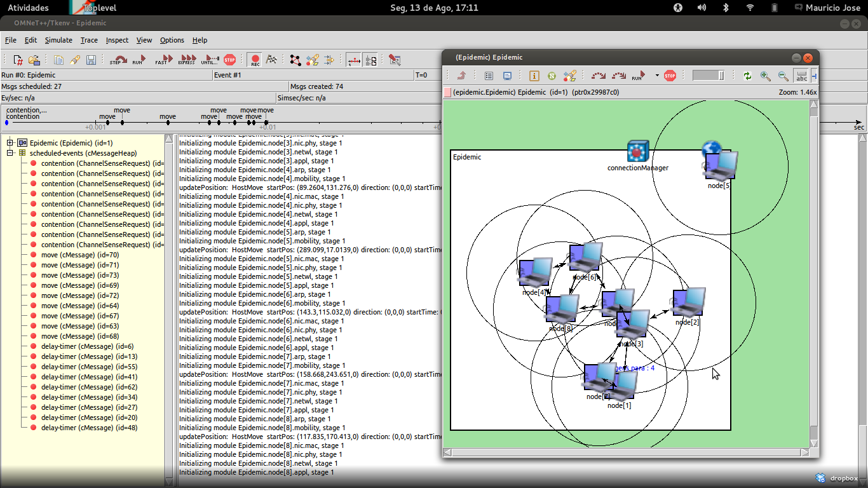Click the Bluetooth icon in top panel
Screen dimensions: 868x488
click(726, 8)
